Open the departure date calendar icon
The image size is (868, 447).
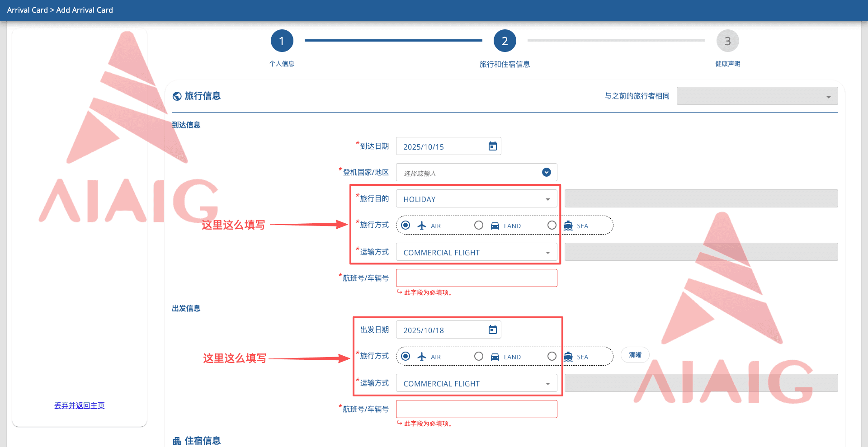coord(493,329)
